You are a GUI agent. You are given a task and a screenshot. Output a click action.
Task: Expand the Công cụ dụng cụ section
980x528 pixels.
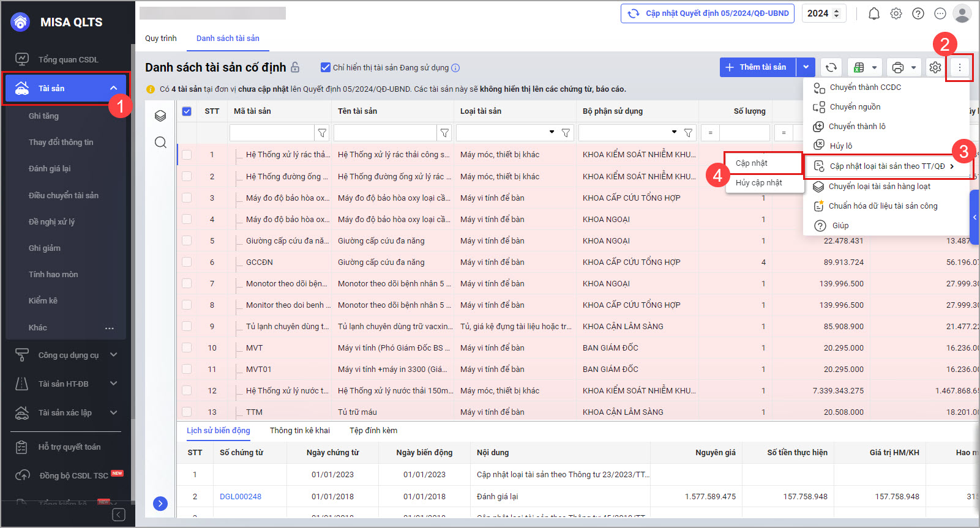pos(113,355)
